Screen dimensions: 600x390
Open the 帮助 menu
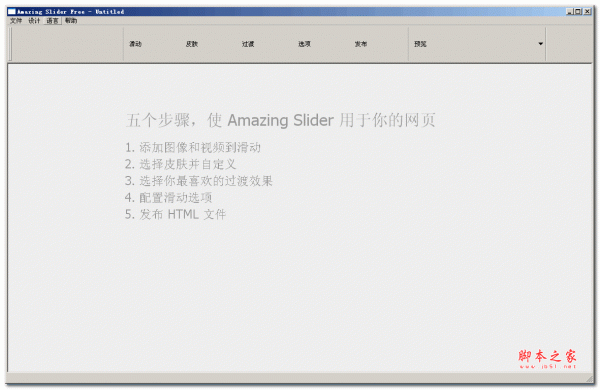click(x=71, y=21)
